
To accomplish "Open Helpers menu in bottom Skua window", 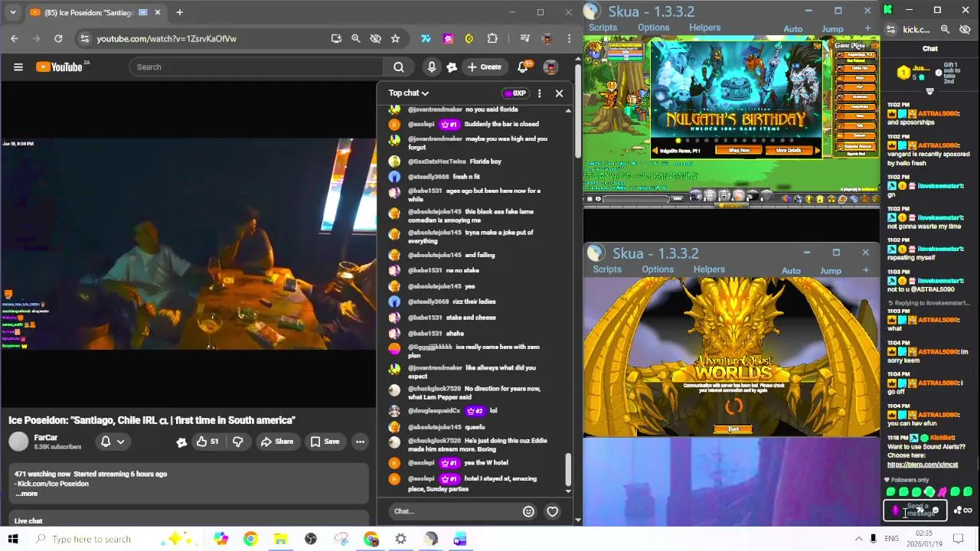I will click(x=709, y=269).
